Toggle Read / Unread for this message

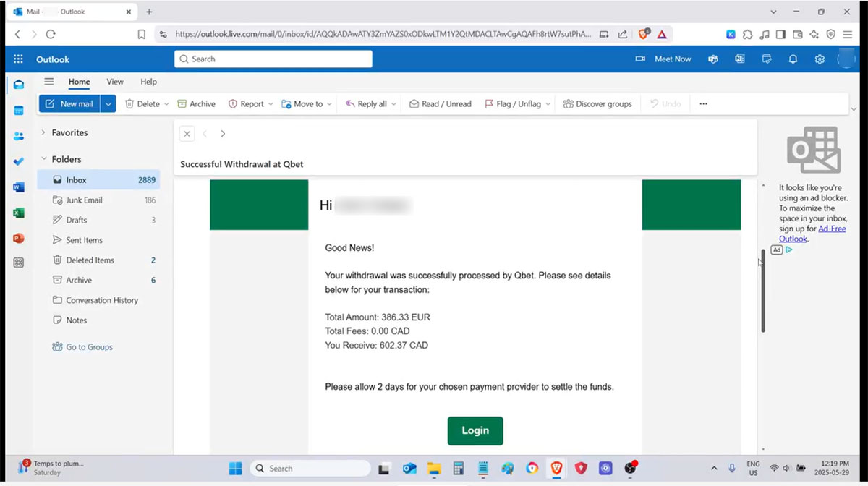[441, 104]
